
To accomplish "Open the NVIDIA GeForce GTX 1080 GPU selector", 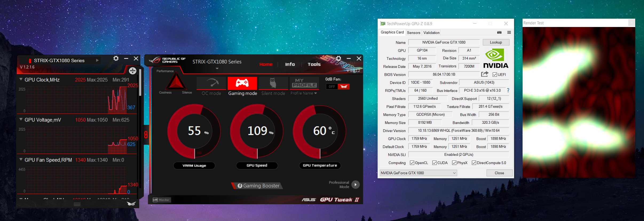I will [418, 173].
